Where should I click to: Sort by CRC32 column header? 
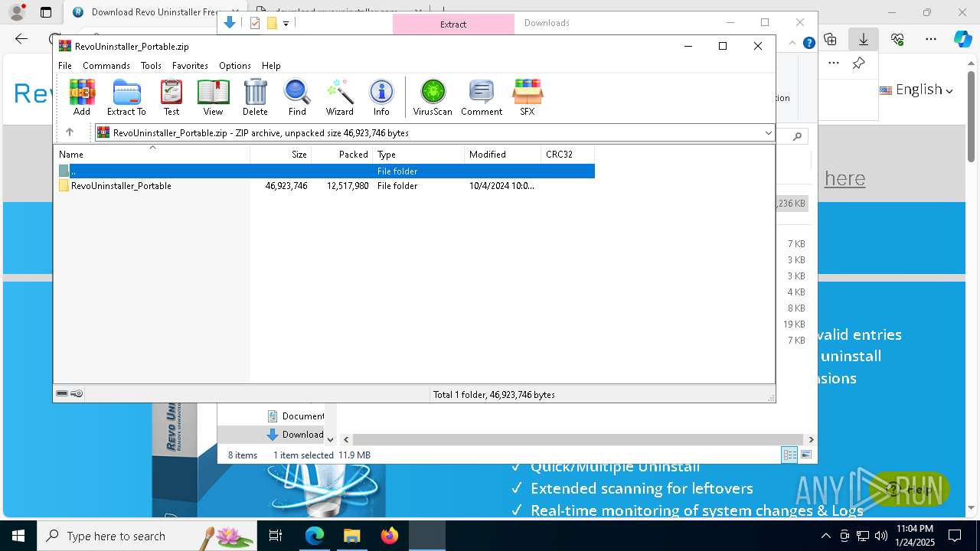568,154
